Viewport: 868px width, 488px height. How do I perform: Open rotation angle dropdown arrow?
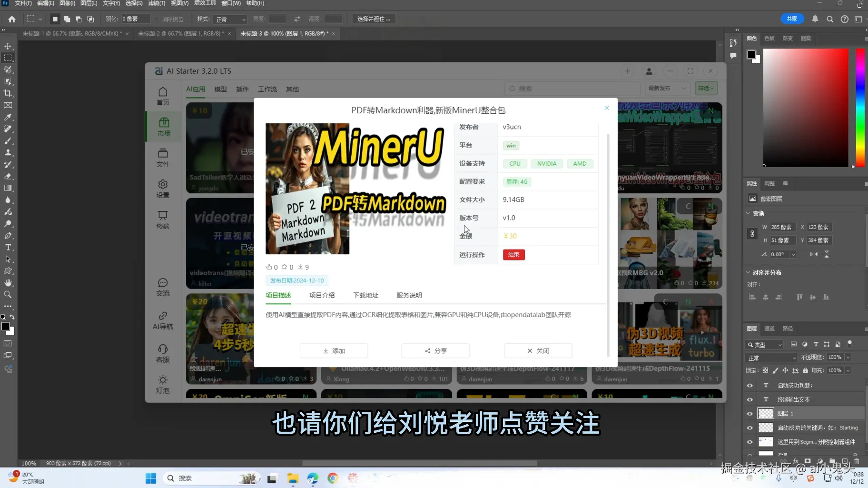coord(793,254)
